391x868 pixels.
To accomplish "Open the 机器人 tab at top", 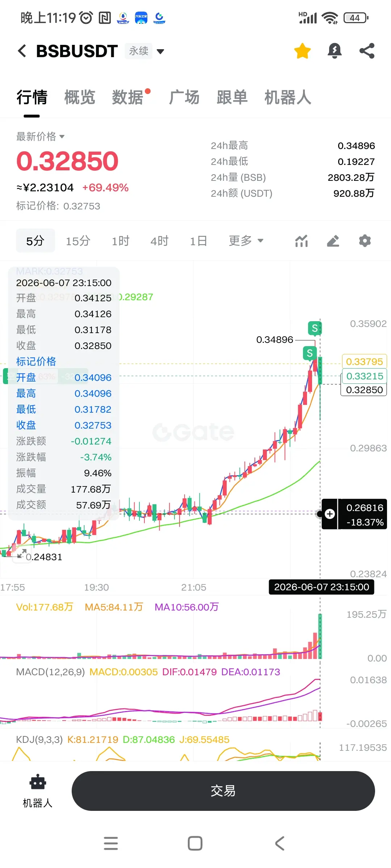I will (288, 97).
